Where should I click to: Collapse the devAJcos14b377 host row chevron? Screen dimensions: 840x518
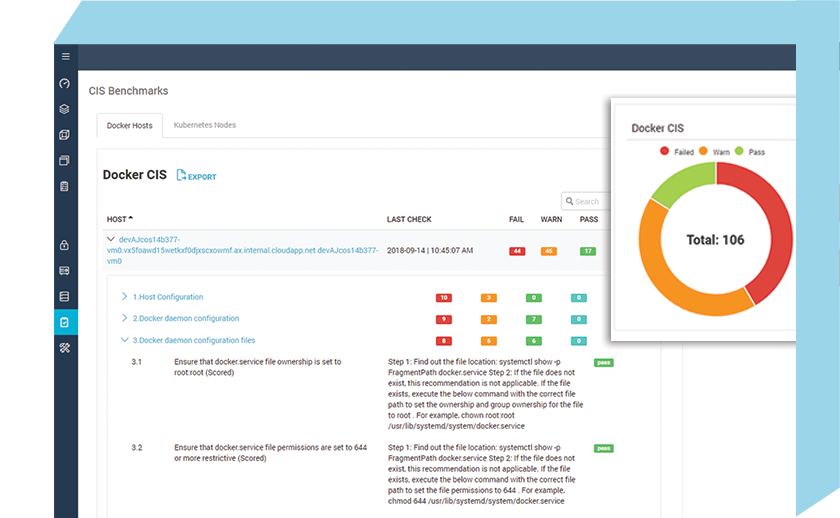tap(111, 239)
